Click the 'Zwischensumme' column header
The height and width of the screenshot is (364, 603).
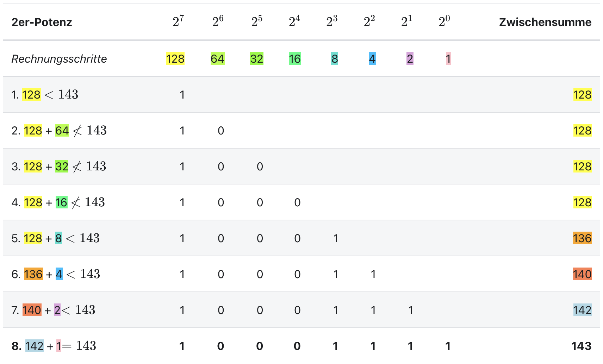point(545,22)
